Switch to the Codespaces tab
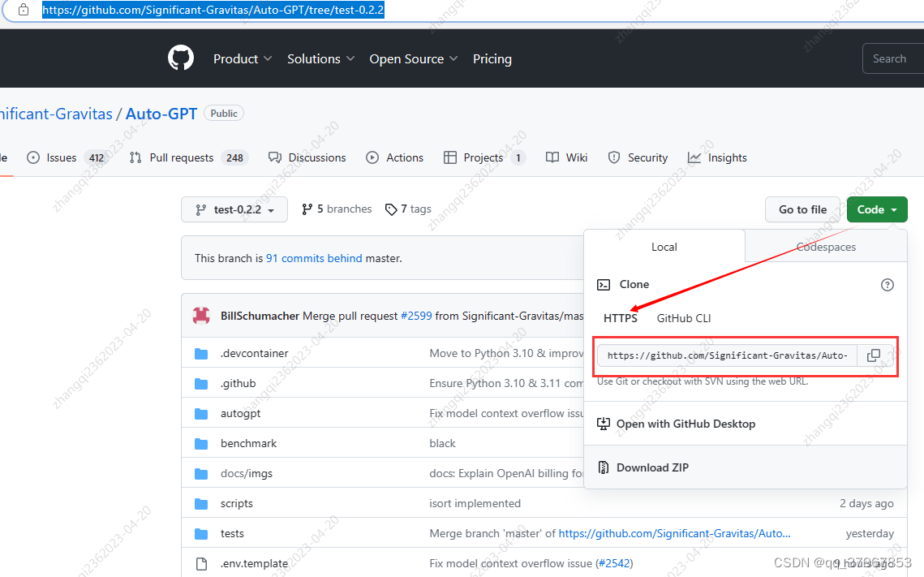This screenshot has width=924, height=577. click(826, 247)
